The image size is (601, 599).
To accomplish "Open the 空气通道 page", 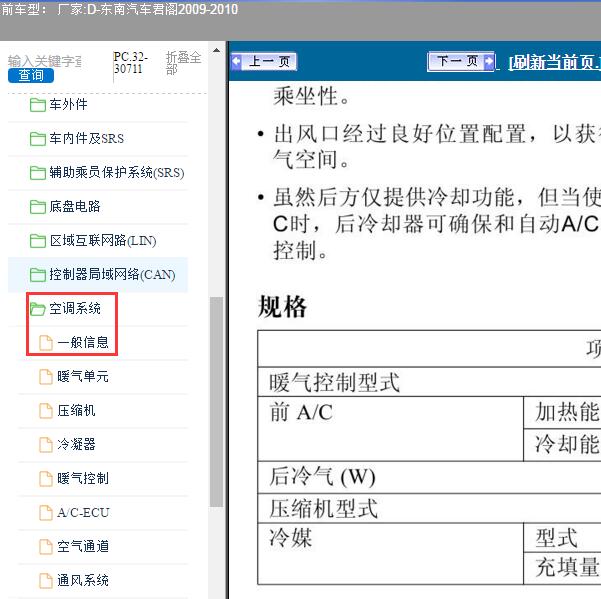I will [x=83, y=546].
